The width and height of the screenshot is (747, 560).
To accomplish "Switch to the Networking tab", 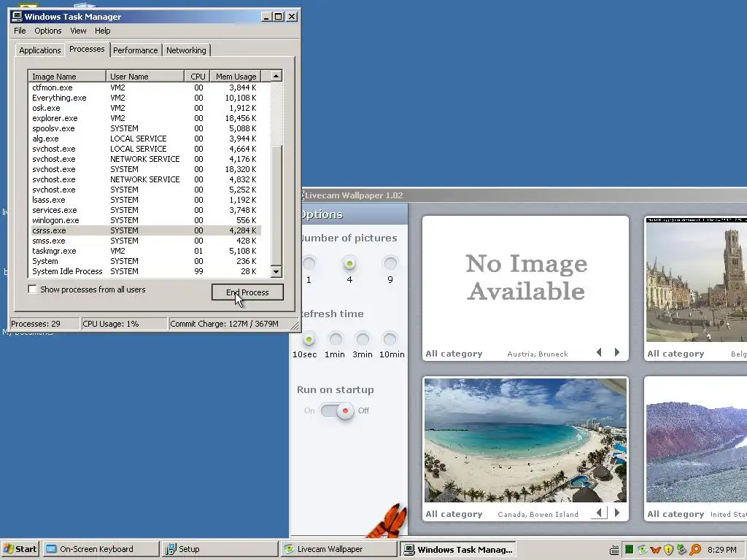I will 186,50.
